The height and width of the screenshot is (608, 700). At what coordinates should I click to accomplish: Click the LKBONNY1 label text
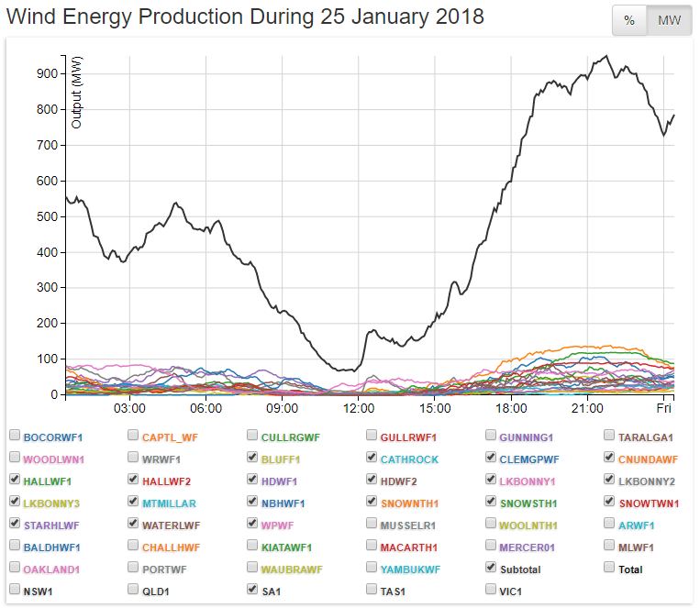click(x=528, y=481)
